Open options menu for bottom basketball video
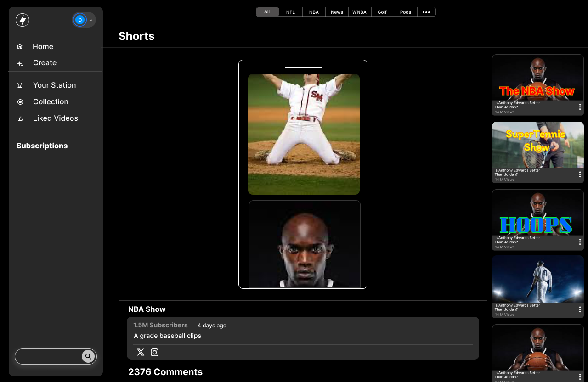The image size is (588, 382). click(580, 377)
